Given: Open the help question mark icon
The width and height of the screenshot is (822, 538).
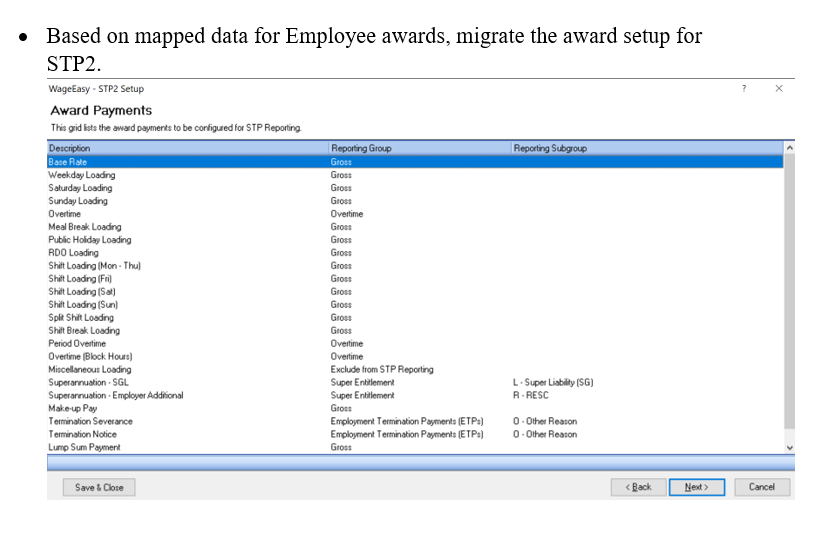Looking at the screenshot, I should point(744,89).
